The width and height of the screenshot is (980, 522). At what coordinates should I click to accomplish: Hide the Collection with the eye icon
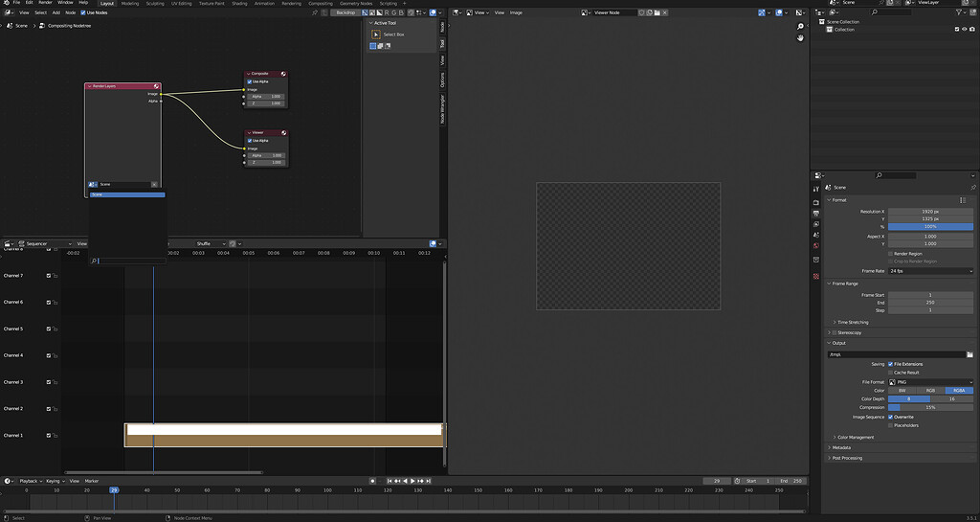pyautogui.click(x=965, y=30)
